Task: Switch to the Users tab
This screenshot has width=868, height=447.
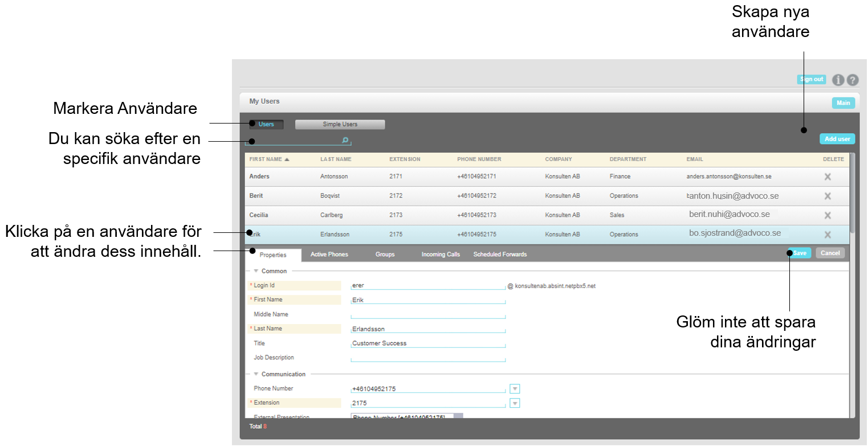Action: [x=266, y=124]
